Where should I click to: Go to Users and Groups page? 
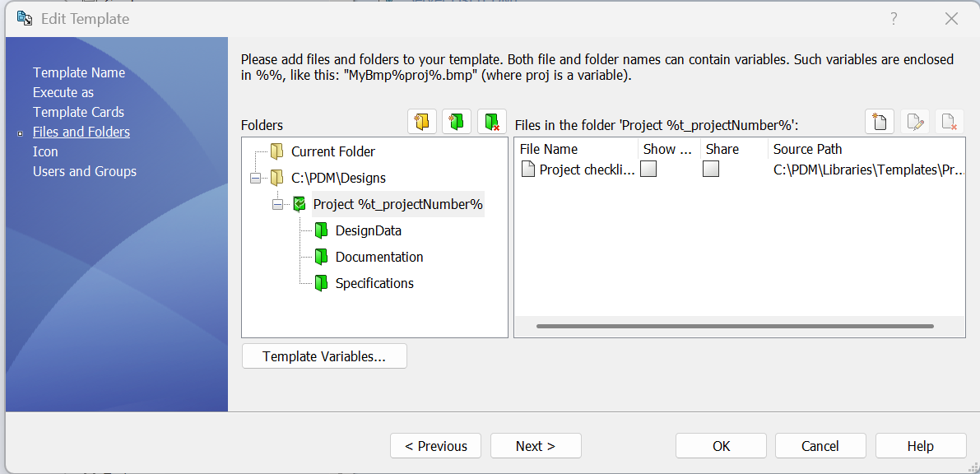click(84, 171)
